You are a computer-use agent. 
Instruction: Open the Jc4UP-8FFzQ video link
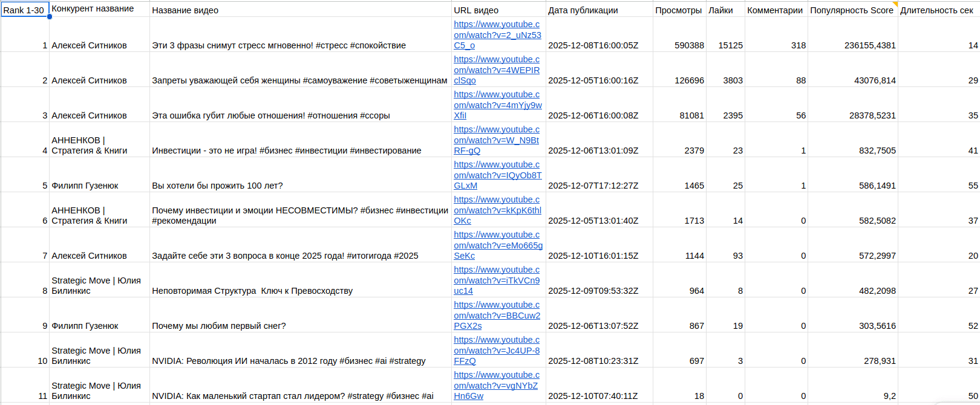(497, 350)
